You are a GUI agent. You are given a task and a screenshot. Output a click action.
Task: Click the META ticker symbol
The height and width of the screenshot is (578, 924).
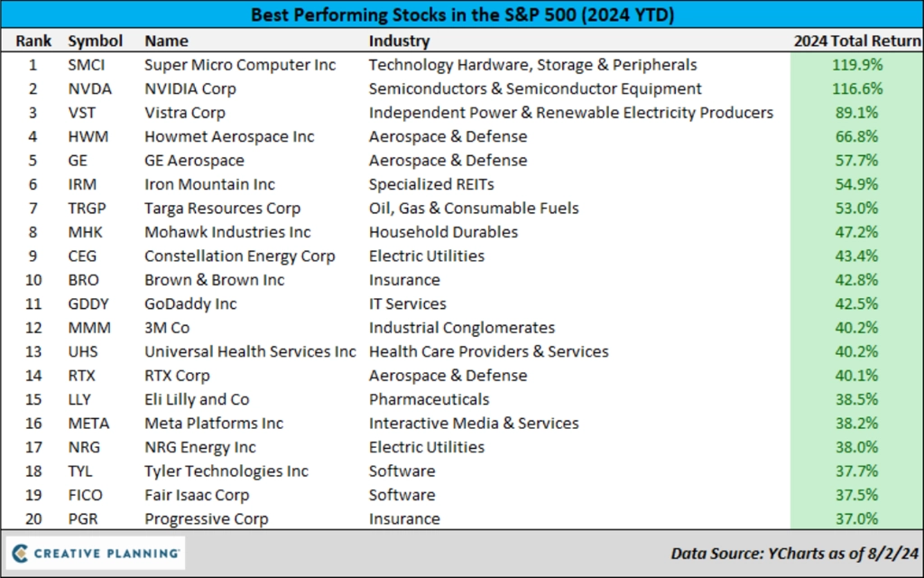(x=88, y=423)
